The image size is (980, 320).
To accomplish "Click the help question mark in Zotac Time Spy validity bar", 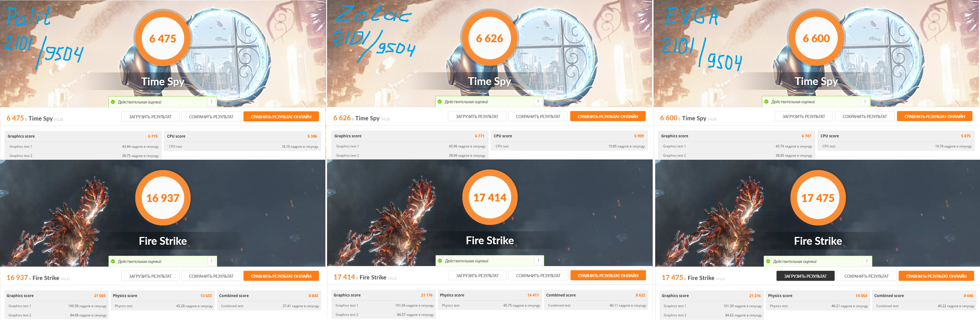I will click(x=538, y=102).
